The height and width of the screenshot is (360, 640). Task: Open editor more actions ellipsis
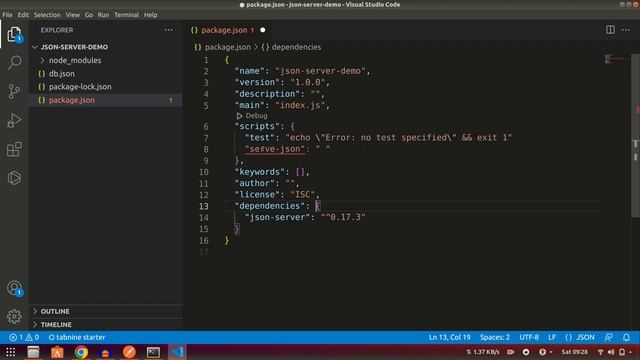pos(626,30)
